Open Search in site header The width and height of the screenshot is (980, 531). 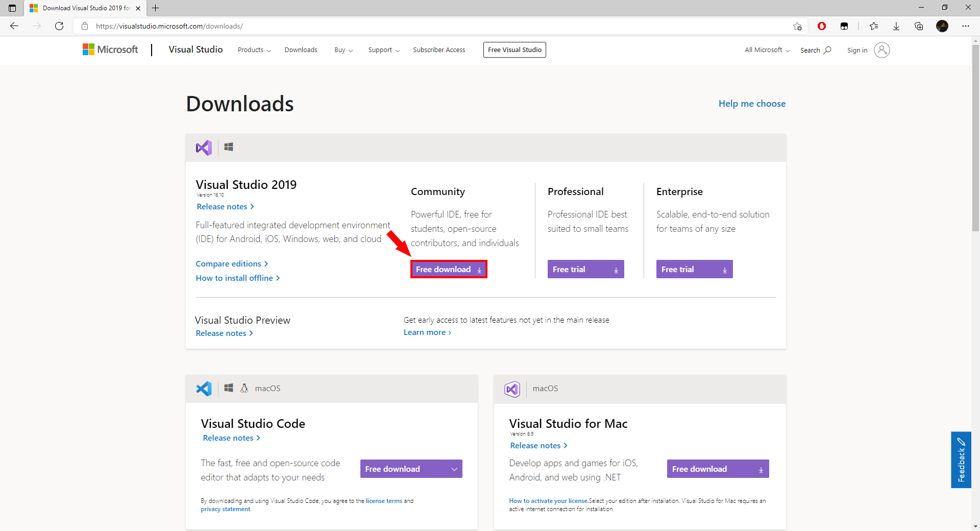pos(816,50)
